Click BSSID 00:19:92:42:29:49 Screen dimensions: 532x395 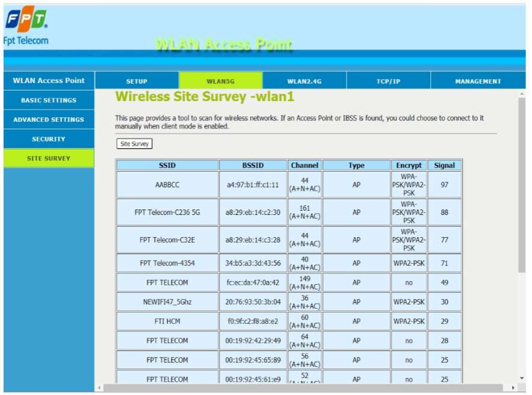[x=253, y=340]
